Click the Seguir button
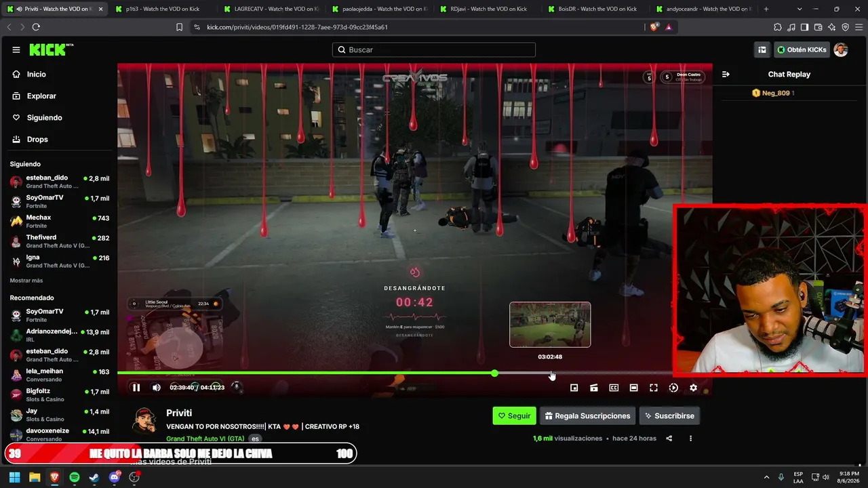This screenshot has width=868, height=488. tap(515, 416)
